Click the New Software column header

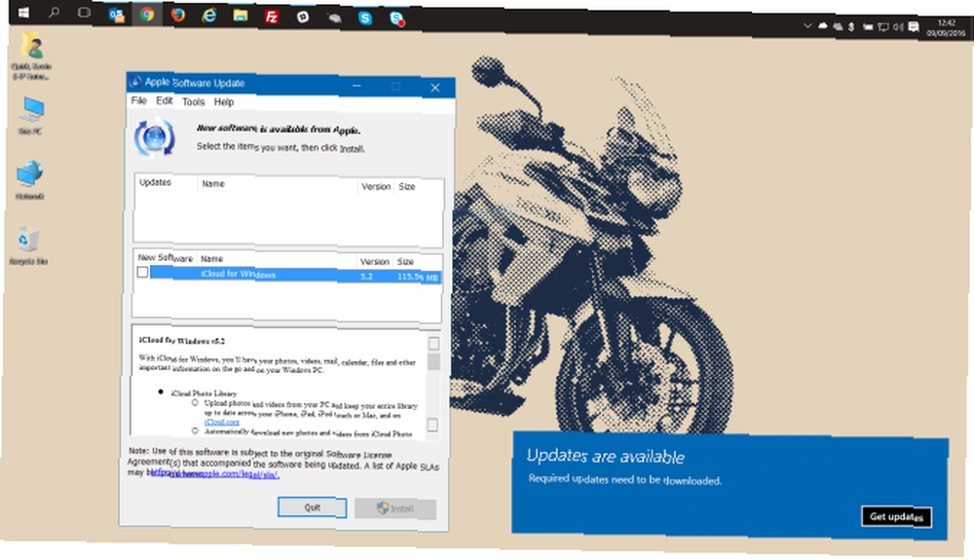[166, 258]
